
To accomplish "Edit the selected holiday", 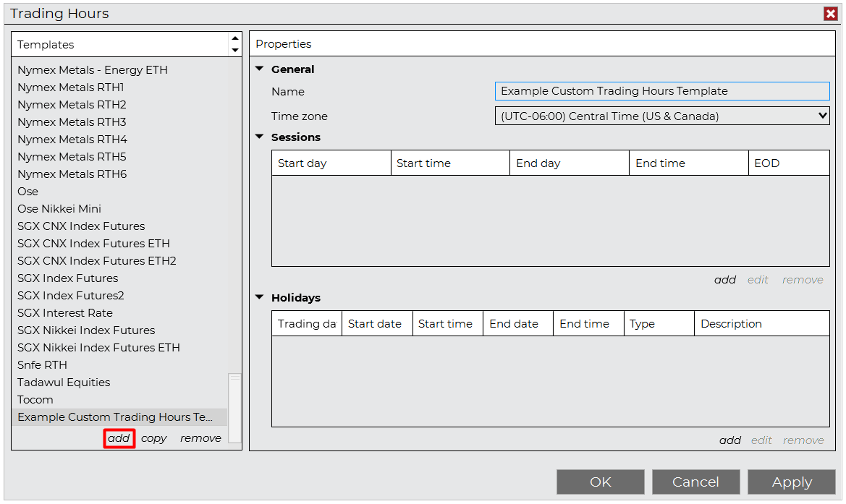I will [761, 440].
